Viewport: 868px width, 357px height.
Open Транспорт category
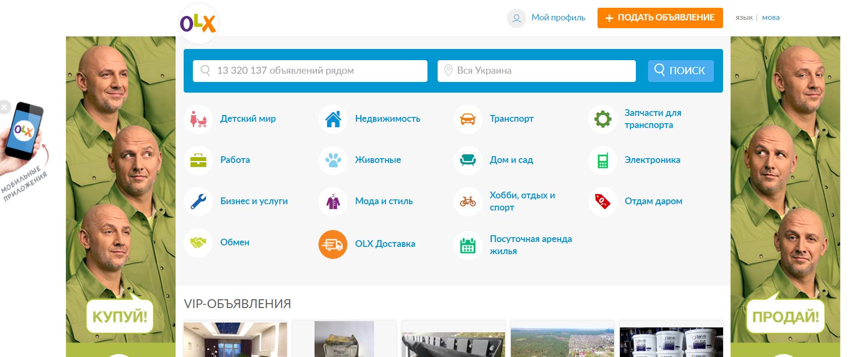[512, 119]
